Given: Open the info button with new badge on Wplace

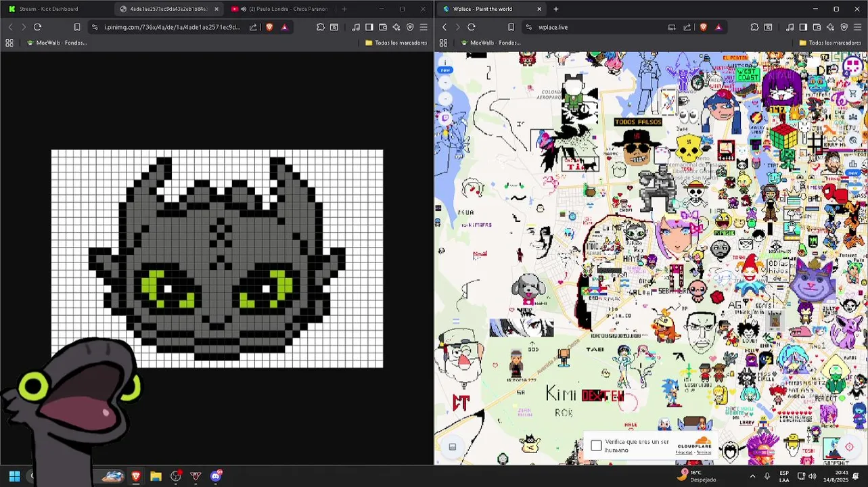Looking at the screenshot, I should (445, 64).
